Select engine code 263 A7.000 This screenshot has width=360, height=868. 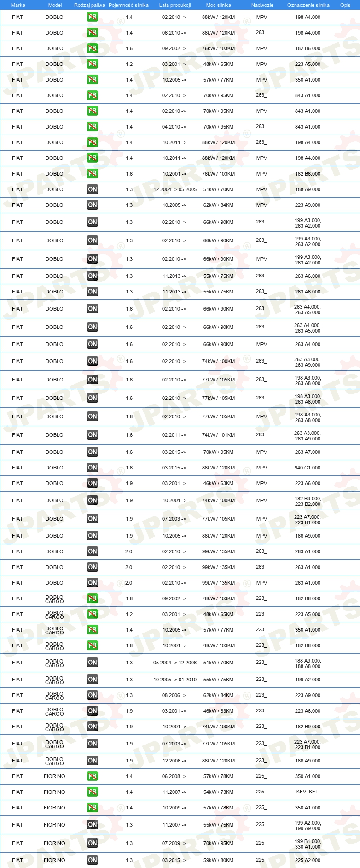coord(308,452)
